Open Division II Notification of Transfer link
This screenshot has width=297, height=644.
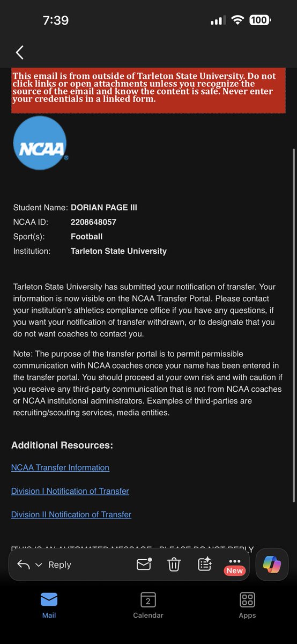pos(71,515)
